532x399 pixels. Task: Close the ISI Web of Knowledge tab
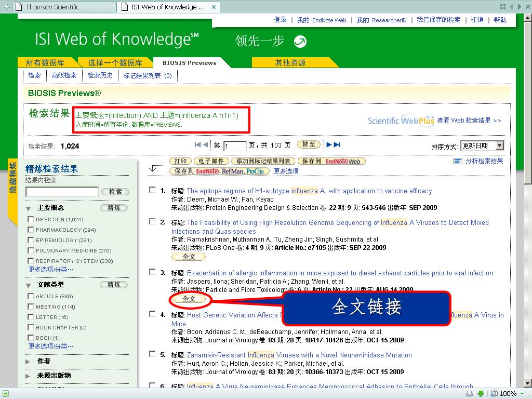(214, 7)
